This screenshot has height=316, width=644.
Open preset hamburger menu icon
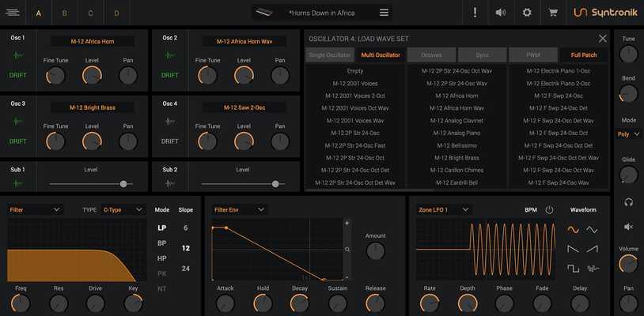pos(384,13)
